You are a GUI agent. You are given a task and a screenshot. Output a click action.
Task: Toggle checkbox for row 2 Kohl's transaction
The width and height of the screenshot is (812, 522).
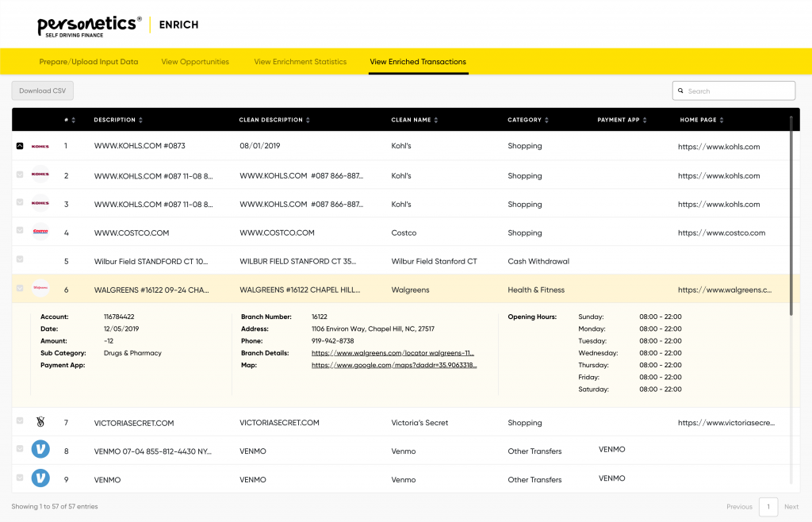(x=20, y=175)
